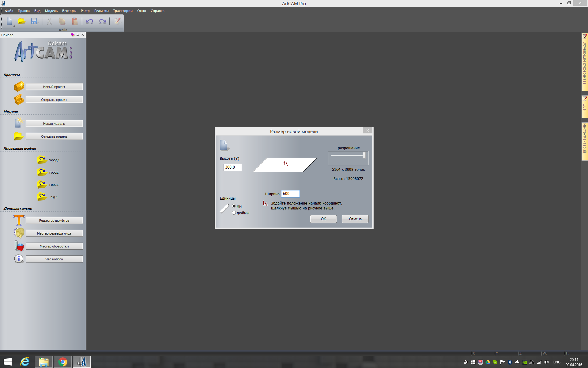The image size is (588, 368).
Task: Click the Redo arrow icon
Action: click(103, 21)
